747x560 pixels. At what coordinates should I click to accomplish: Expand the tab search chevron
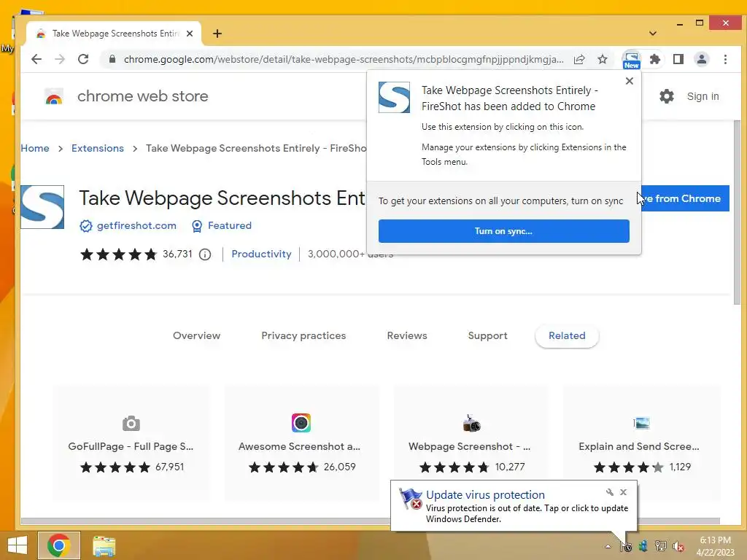pyautogui.click(x=653, y=34)
